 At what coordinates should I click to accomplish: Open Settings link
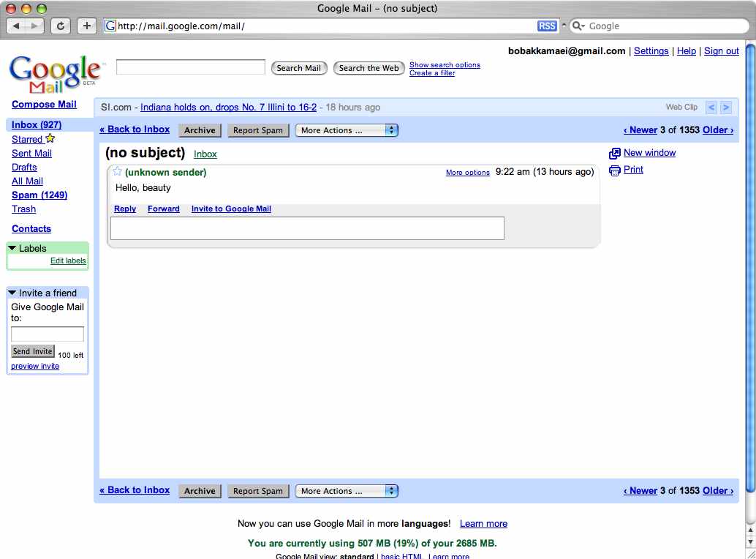[651, 51]
